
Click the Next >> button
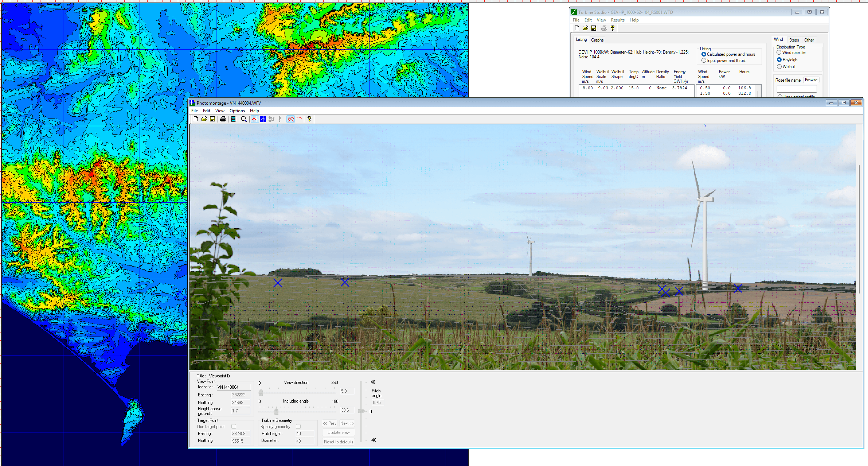347,423
